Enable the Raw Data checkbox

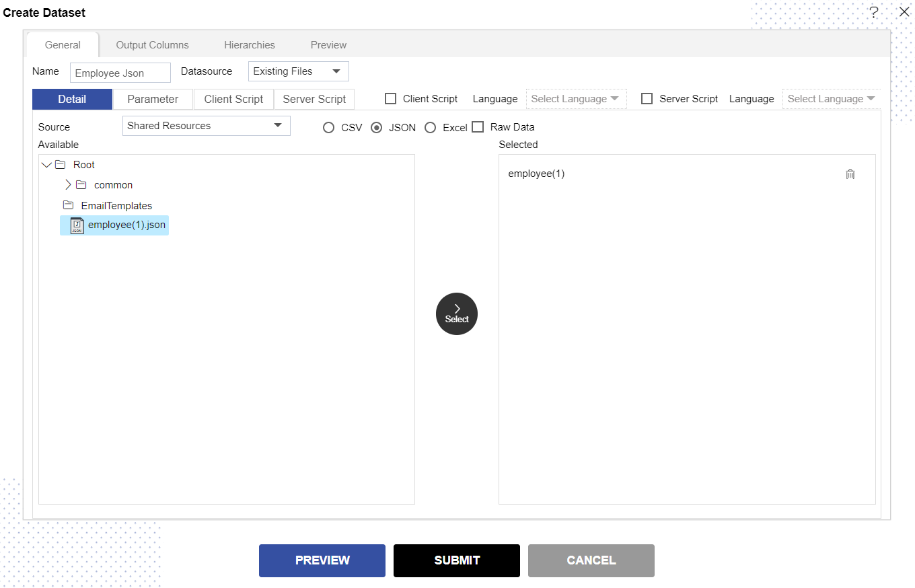point(478,127)
